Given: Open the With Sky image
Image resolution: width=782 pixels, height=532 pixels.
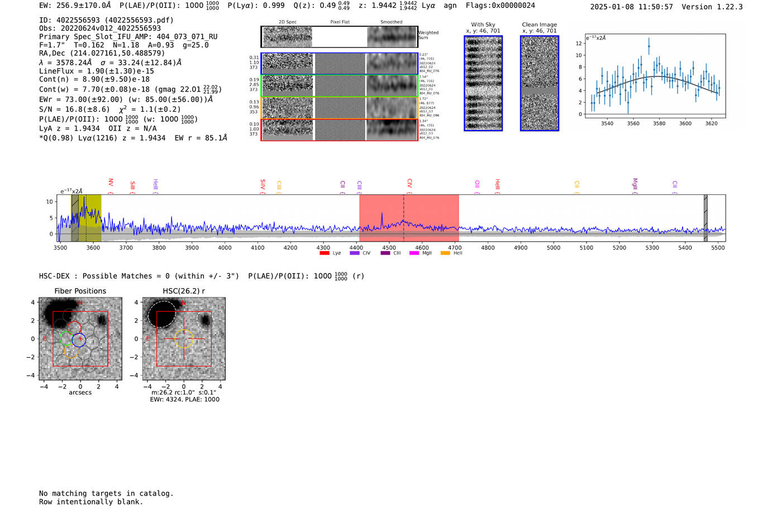Looking at the screenshot, I should click(483, 83).
